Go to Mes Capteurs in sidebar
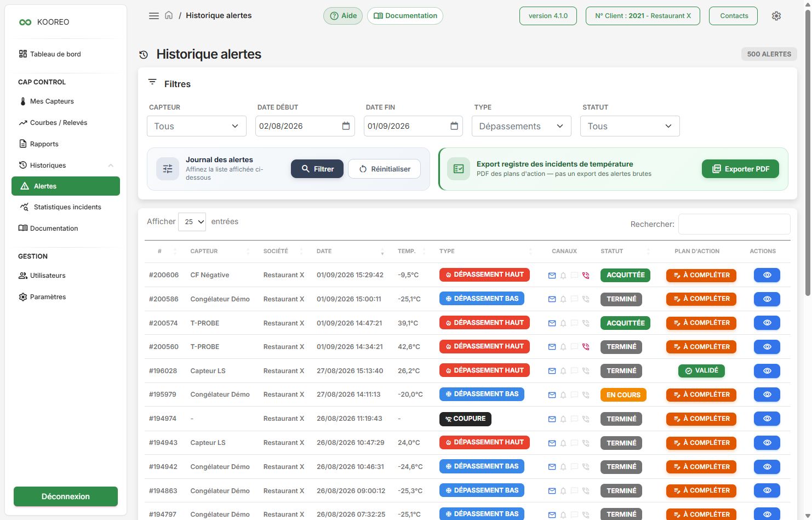The height and width of the screenshot is (520, 812). click(x=66, y=101)
